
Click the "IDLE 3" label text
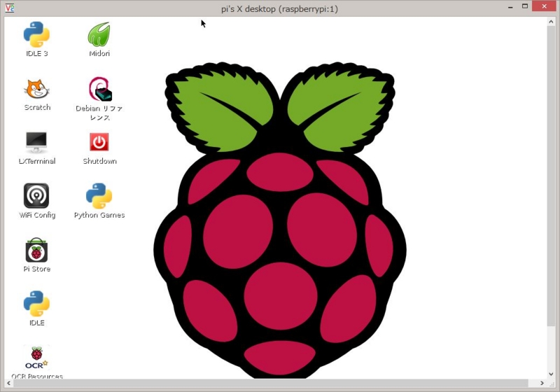pyautogui.click(x=37, y=54)
